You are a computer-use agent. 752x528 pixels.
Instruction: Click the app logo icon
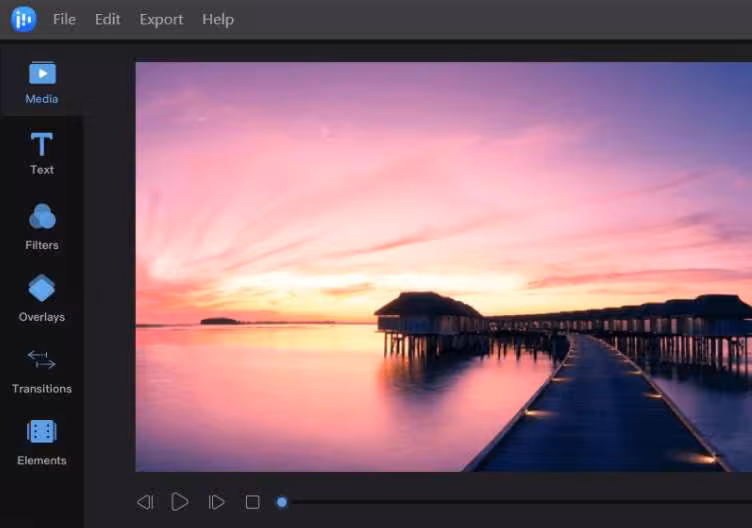24,19
